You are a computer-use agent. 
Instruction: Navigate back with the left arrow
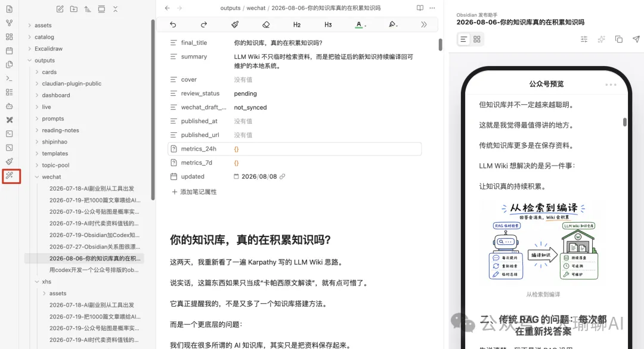pos(167,8)
